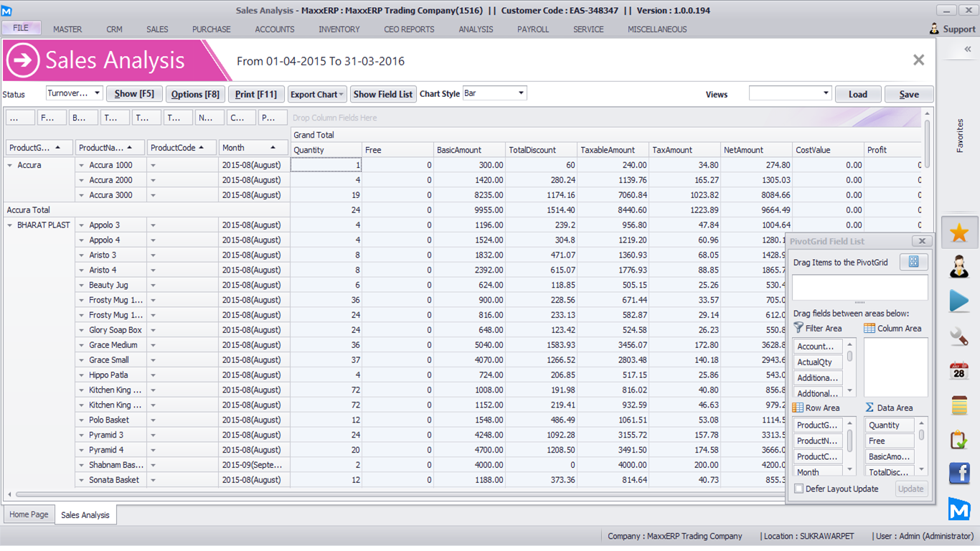The width and height of the screenshot is (980, 551).
Task: Expand the Views combo box
Action: tap(826, 94)
